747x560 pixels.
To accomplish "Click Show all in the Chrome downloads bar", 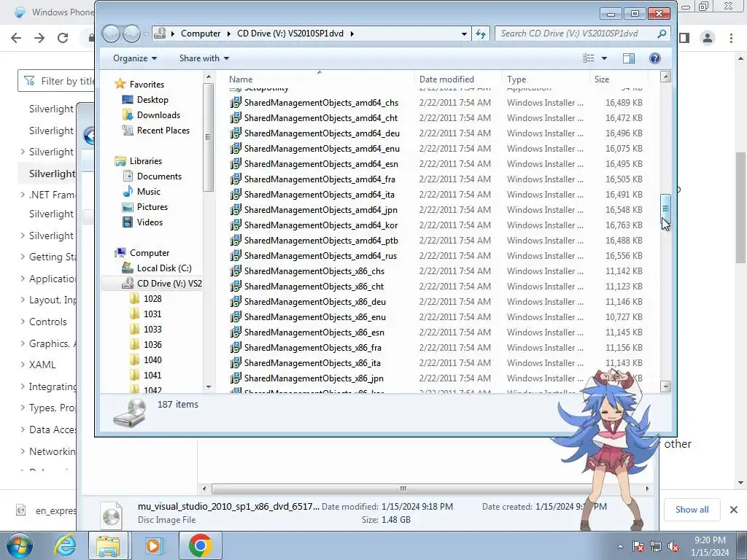I will [692, 510].
